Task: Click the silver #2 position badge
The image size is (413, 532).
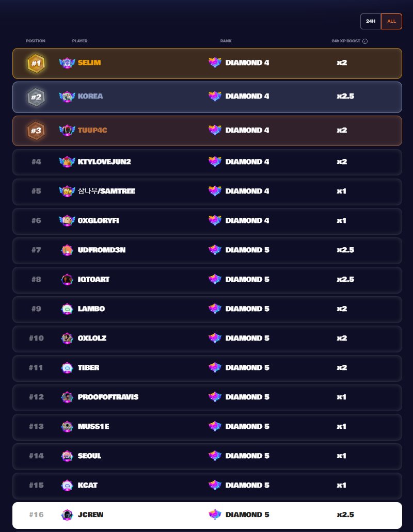Action: [x=36, y=96]
